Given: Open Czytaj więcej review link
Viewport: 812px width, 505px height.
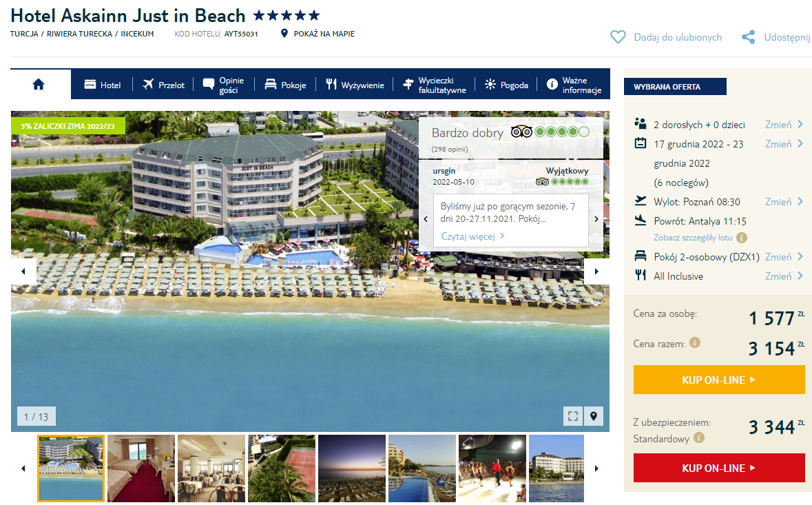Looking at the screenshot, I should point(472,236).
